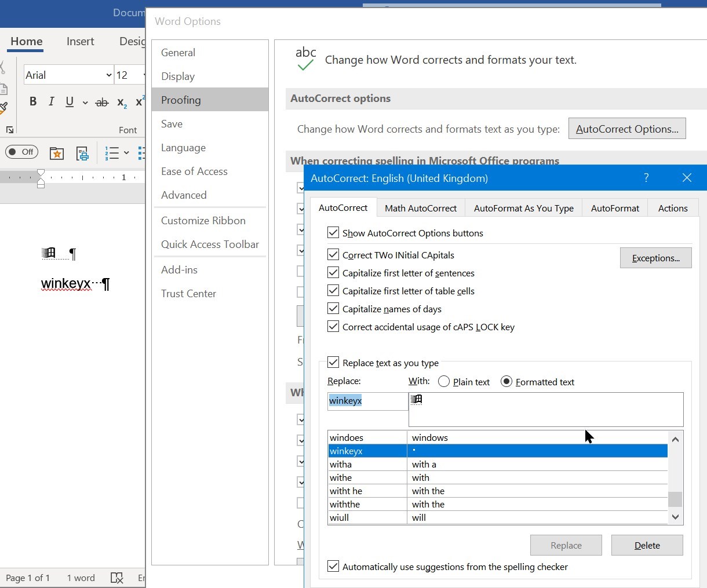Open Add-ins category
Viewport: 707px width, 588px height.
(x=210, y=269)
